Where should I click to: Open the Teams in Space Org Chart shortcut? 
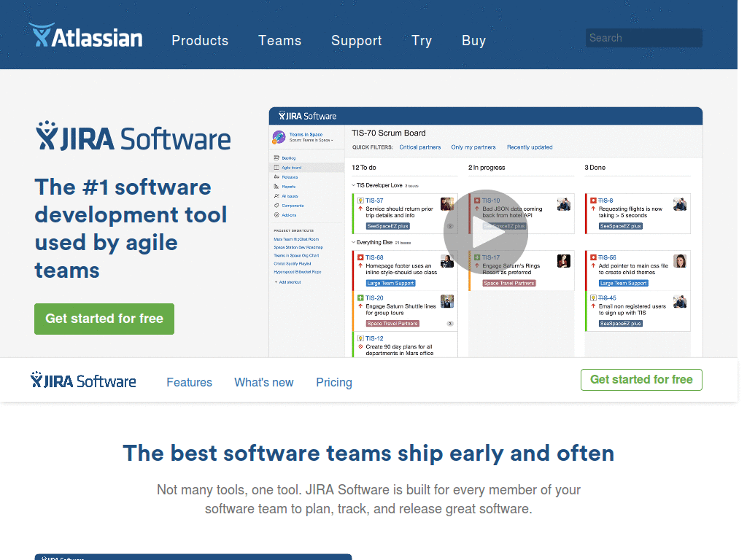(x=296, y=255)
